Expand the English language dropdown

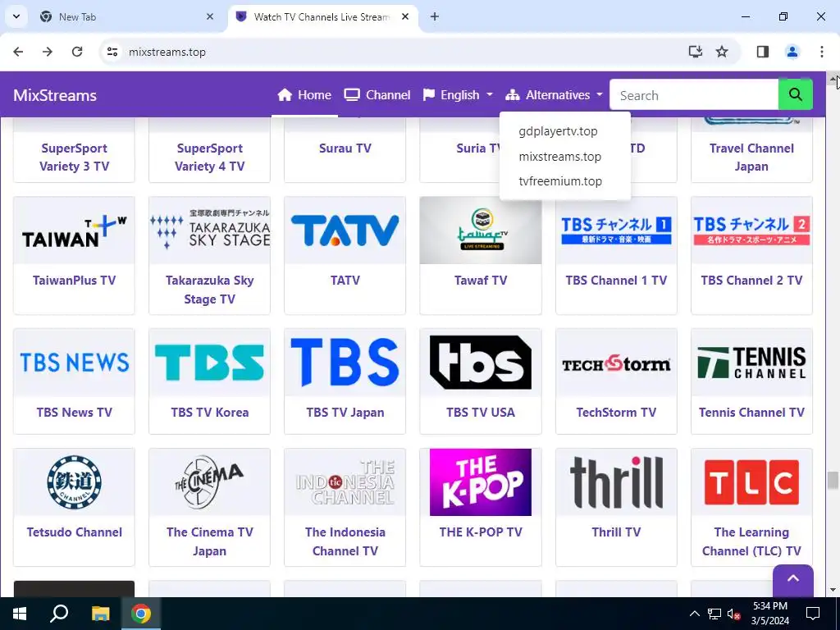pyautogui.click(x=458, y=95)
